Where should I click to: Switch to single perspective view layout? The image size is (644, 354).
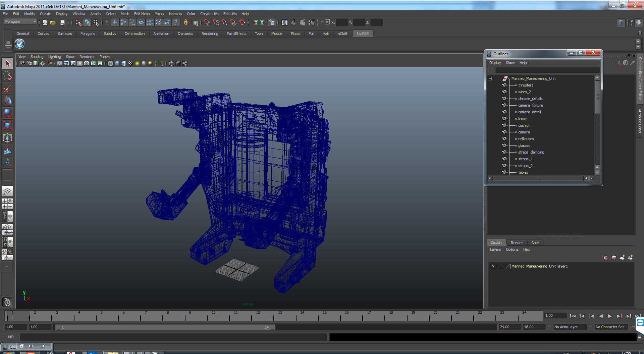[x=7, y=191]
